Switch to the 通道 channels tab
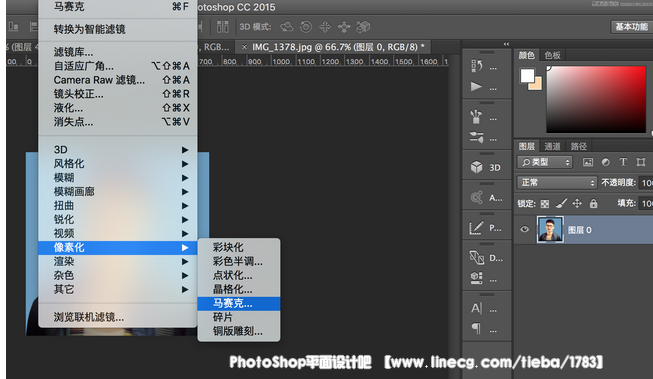The width and height of the screenshot is (653, 379). tap(553, 146)
